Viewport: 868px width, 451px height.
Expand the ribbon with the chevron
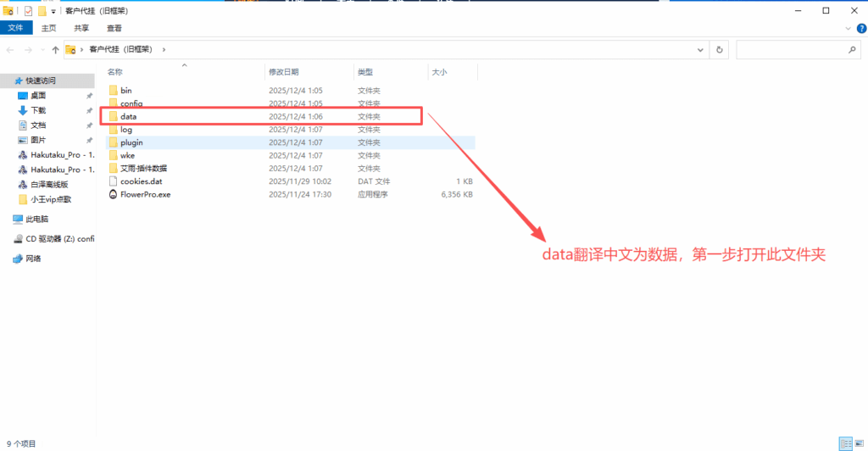(x=849, y=28)
